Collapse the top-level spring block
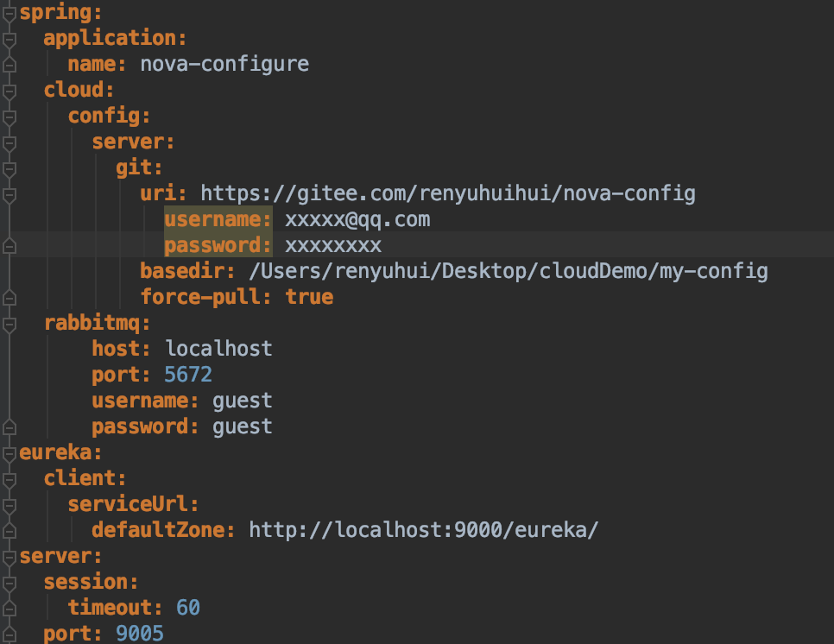 click(9, 13)
